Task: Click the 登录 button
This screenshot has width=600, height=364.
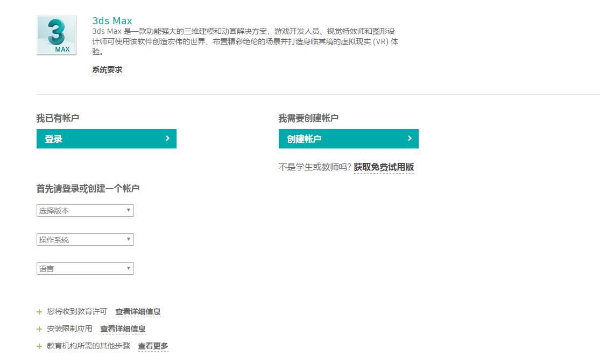Action: point(107,139)
